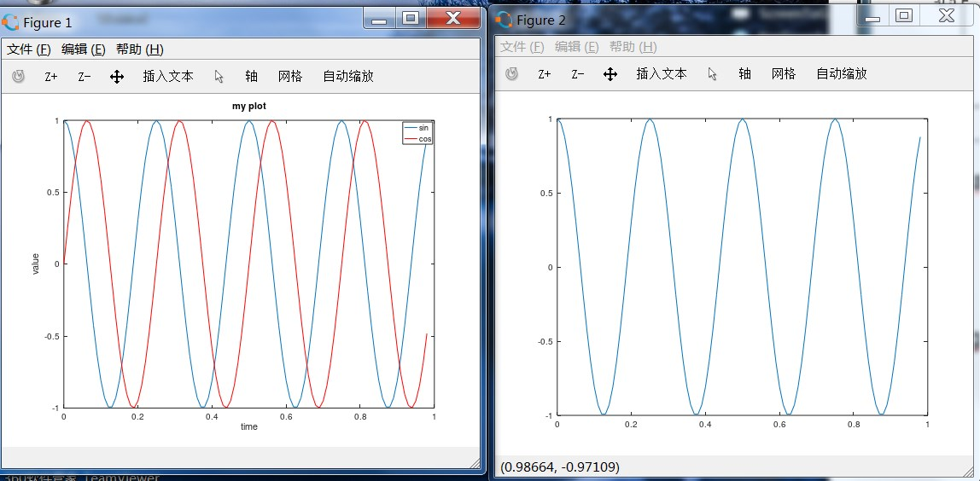Open 编辑 (E) menu in Figure 1
The width and height of the screenshot is (980, 481).
point(84,49)
